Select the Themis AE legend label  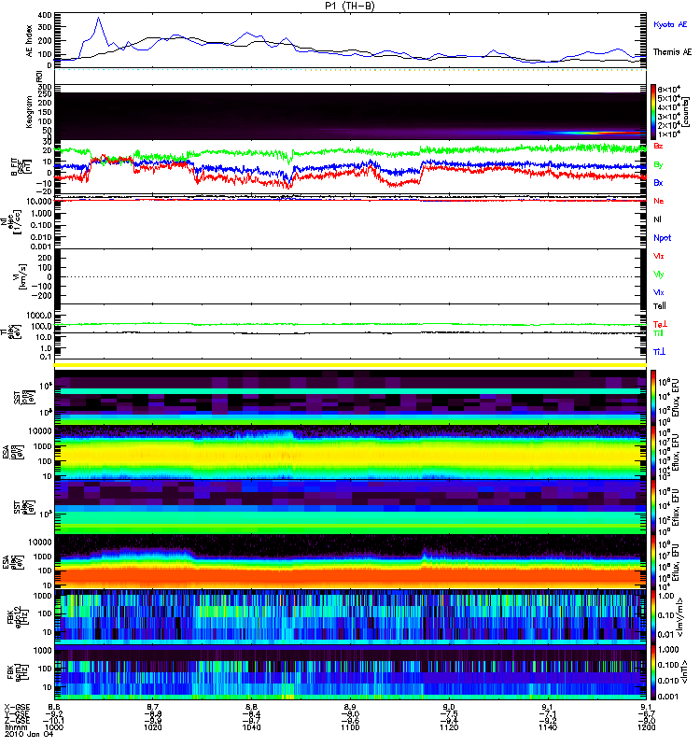[672, 51]
